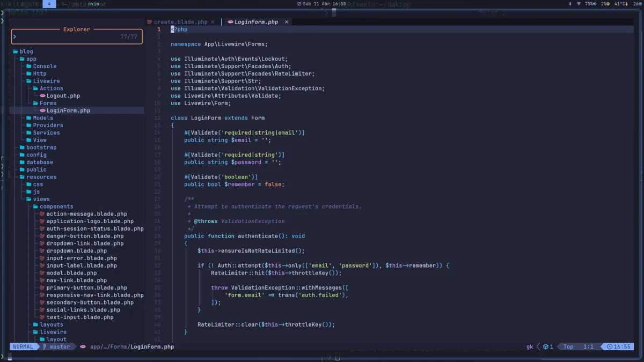Screen dimensions: 644x362
Task: Click the blade icon next to modal.blade.php
Action: click(42, 273)
